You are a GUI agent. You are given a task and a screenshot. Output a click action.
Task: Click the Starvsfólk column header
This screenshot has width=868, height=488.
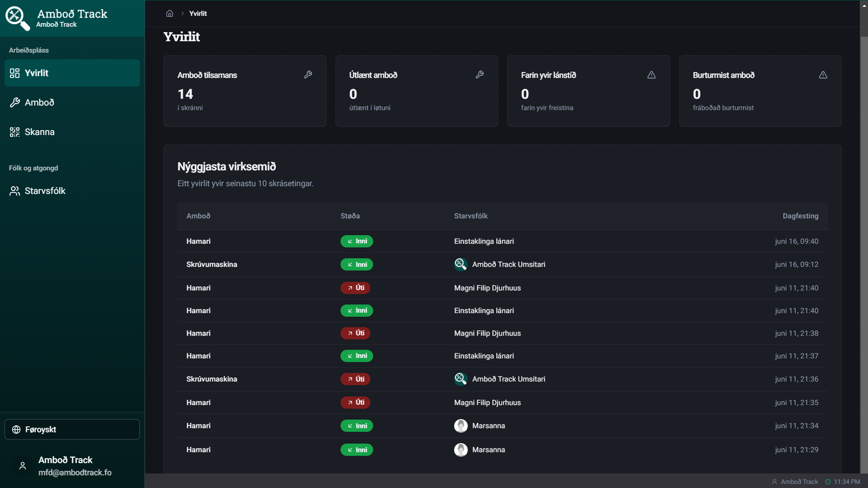coord(471,216)
